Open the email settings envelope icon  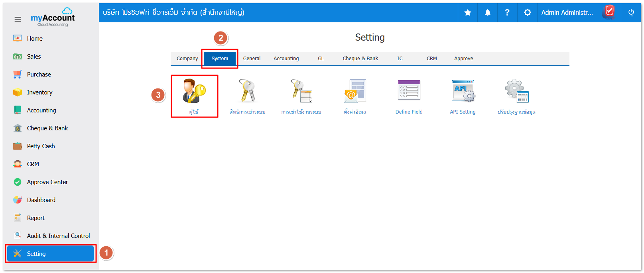pyautogui.click(x=355, y=91)
